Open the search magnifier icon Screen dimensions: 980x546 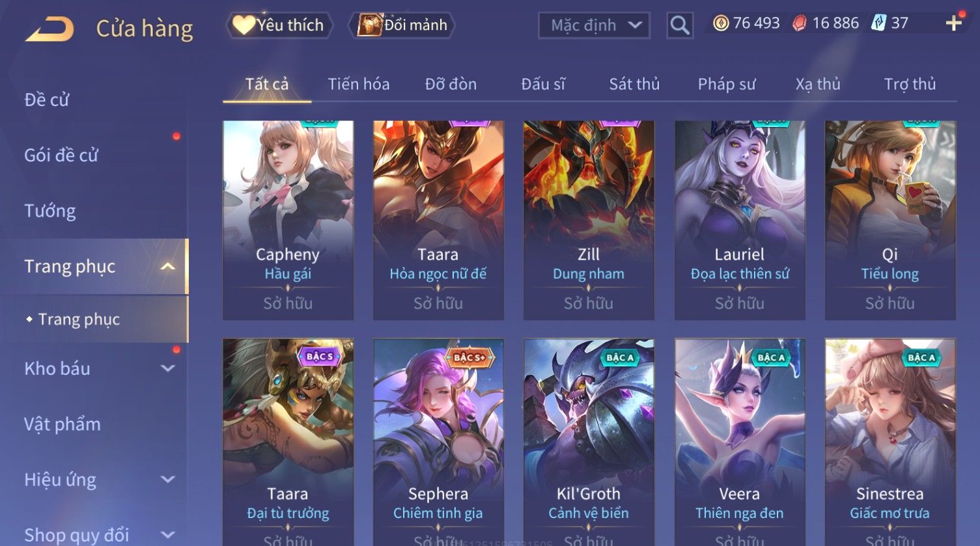[680, 25]
